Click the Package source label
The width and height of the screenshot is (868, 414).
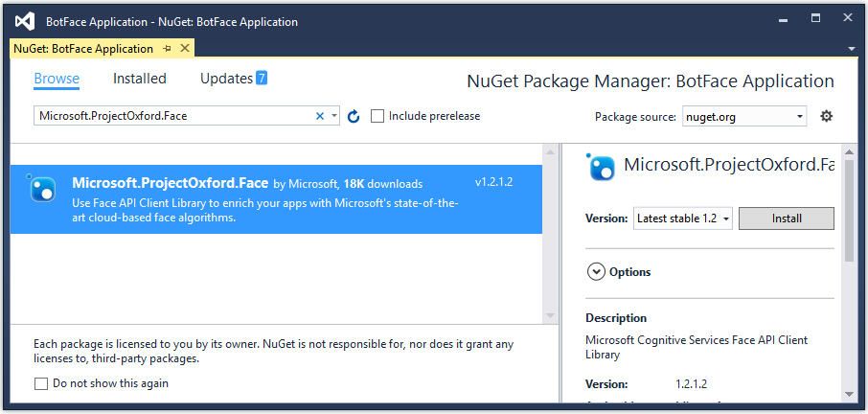coord(635,117)
